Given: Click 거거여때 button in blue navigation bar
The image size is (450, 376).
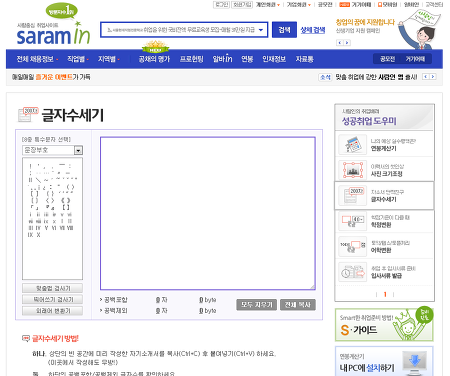Looking at the screenshot, I should (415, 59).
